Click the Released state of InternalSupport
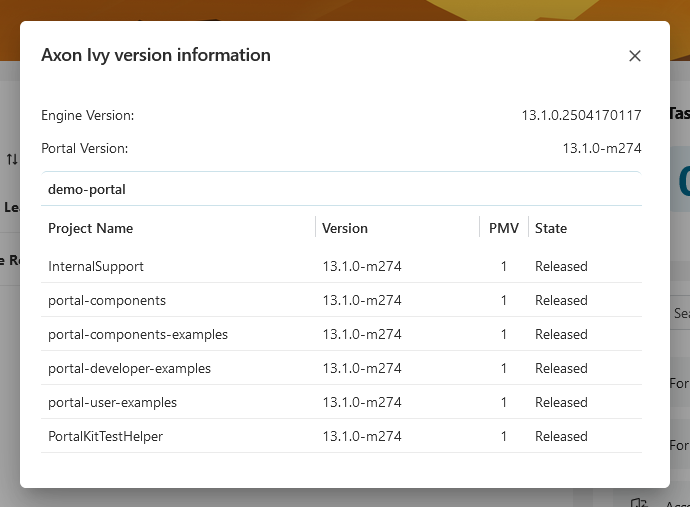The width and height of the screenshot is (690, 507). pyautogui.click(x=561, y=266)
